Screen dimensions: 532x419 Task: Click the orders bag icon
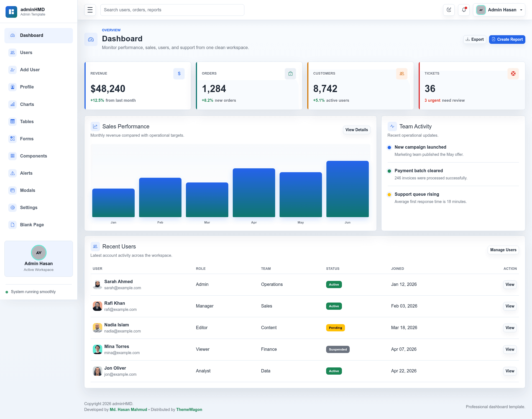tap(290, 74)
